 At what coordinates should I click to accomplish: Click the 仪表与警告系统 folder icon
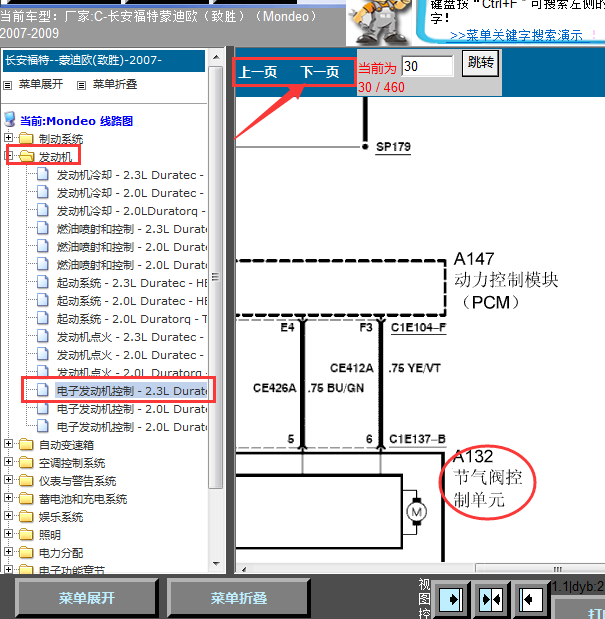point(26,480)
